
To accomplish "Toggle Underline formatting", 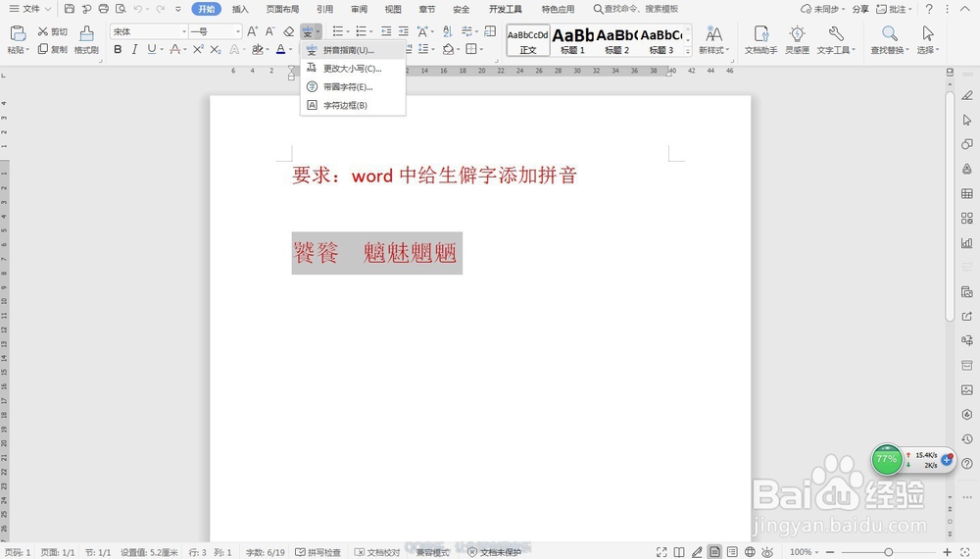I will pos(151,49).
